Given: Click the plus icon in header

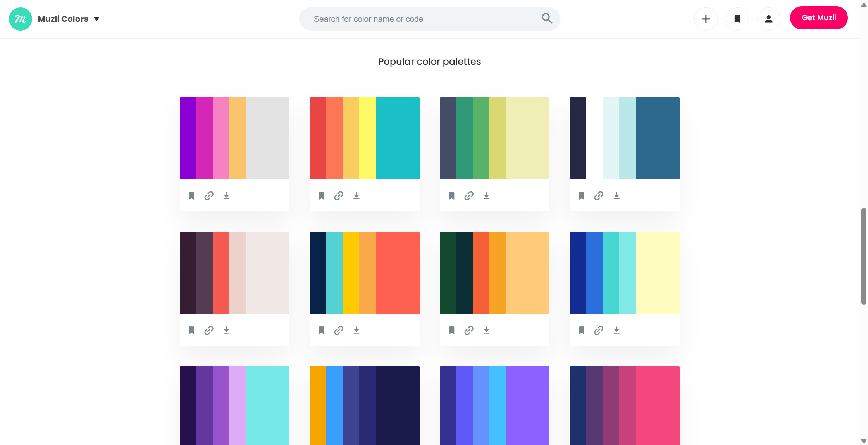Looking at the screenshot, I should pos(706,19).
